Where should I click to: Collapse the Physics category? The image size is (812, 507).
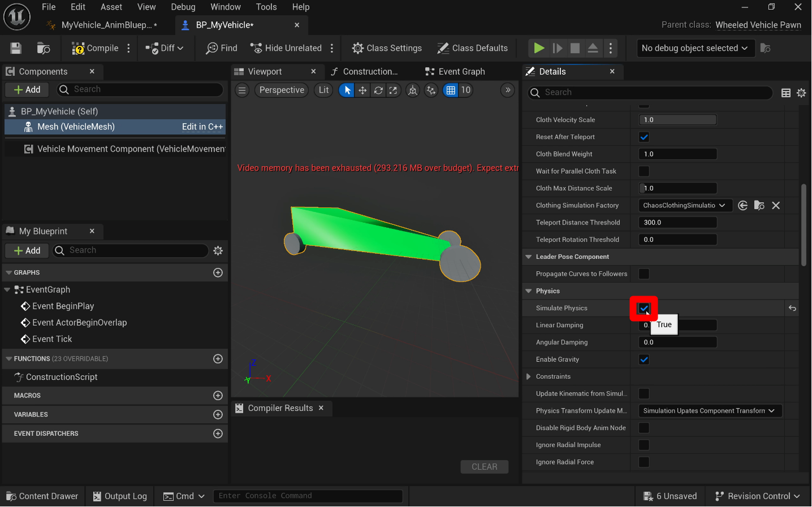(x=529, y=291)
